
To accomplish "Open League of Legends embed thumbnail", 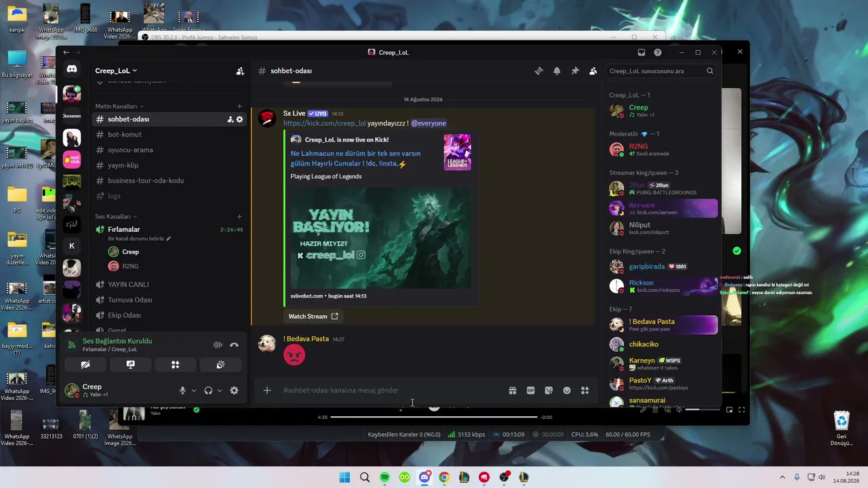I will click(x=457, y=152).
